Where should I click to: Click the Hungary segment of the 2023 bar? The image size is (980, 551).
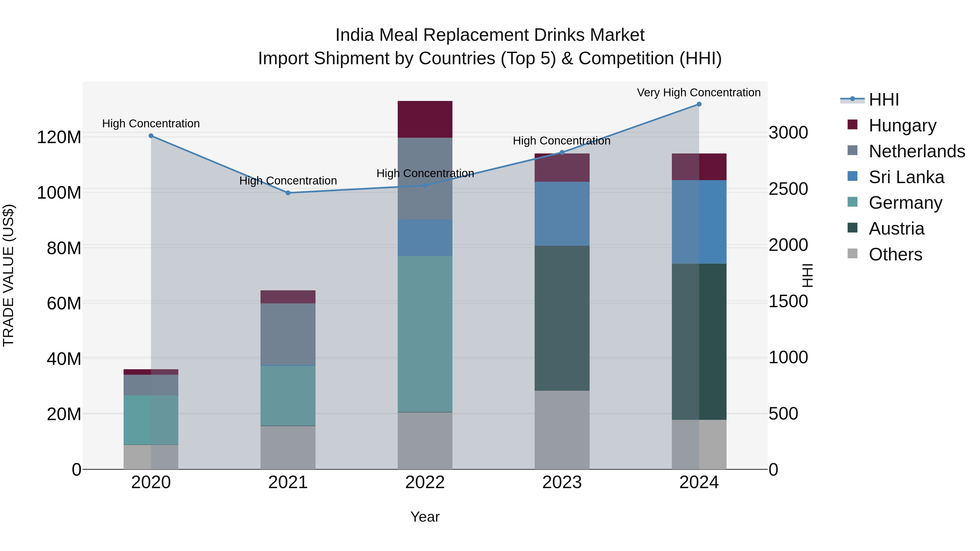(562, 168)
